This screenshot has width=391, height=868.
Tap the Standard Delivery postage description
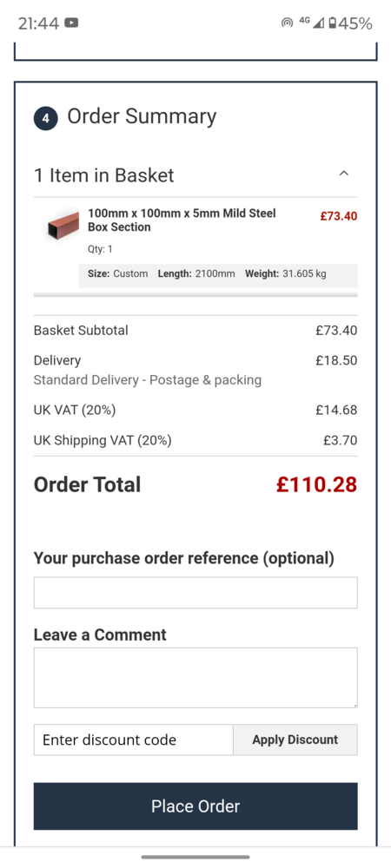coord(148,380)
